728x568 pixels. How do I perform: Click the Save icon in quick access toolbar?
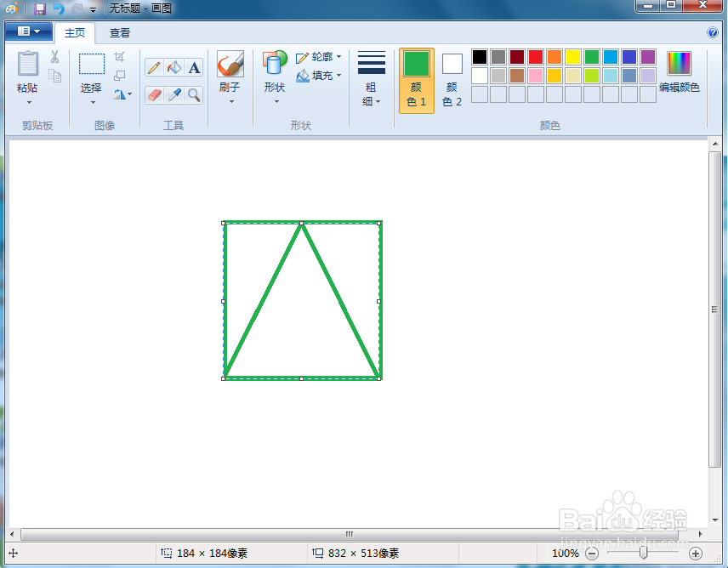click(x=40, y=9)
